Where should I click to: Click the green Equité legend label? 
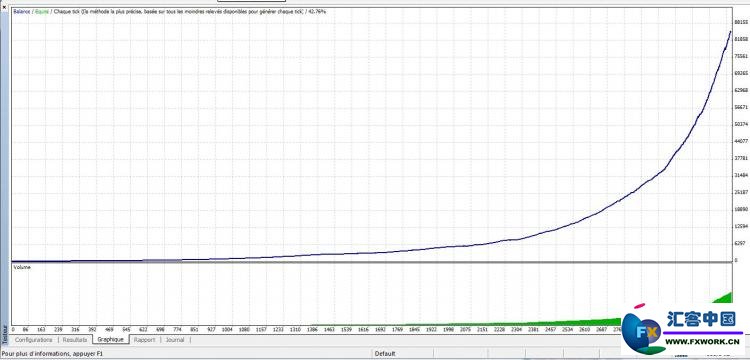(42, 11)
